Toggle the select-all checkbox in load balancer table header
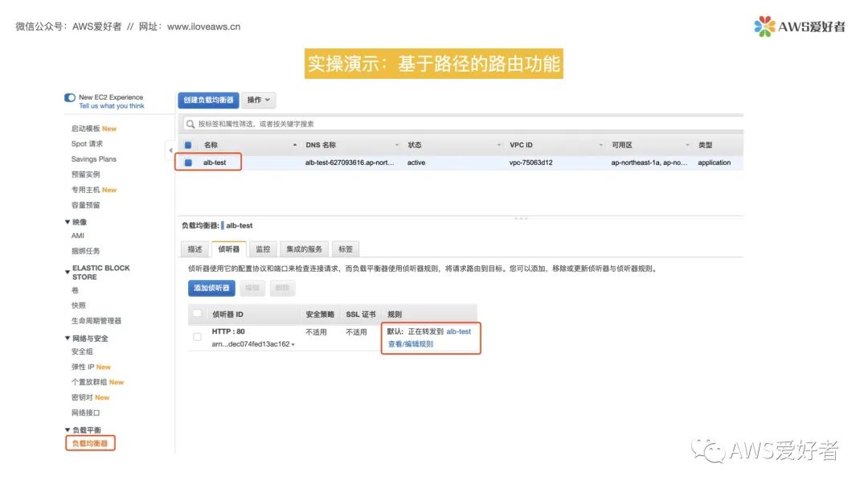Screen dimensions: 868x489 pos(188,145)
